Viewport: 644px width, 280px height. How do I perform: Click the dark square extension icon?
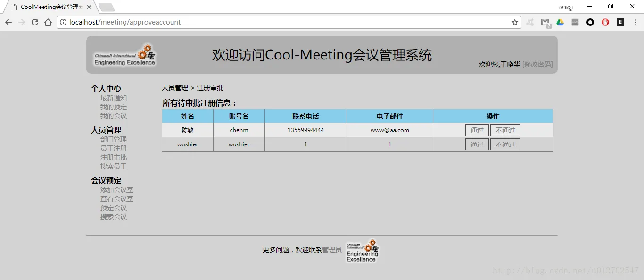coord(620,22)
